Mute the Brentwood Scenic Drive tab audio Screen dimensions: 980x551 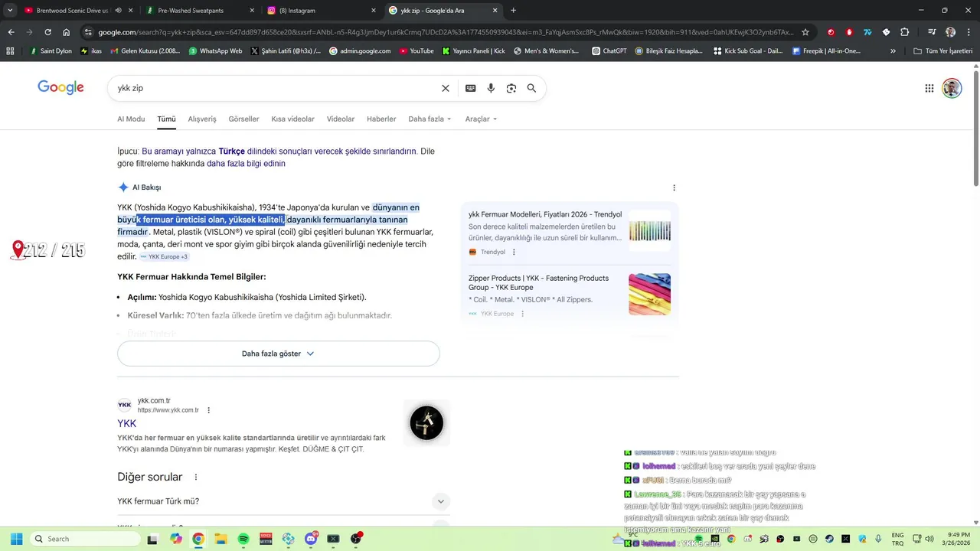tap(118, 11)
